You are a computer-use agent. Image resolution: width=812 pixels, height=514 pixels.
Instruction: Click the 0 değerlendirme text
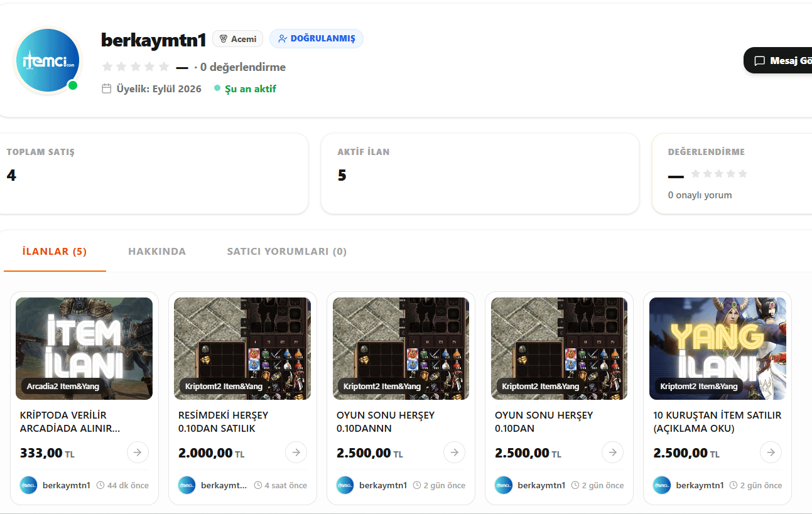pos(243,67)
